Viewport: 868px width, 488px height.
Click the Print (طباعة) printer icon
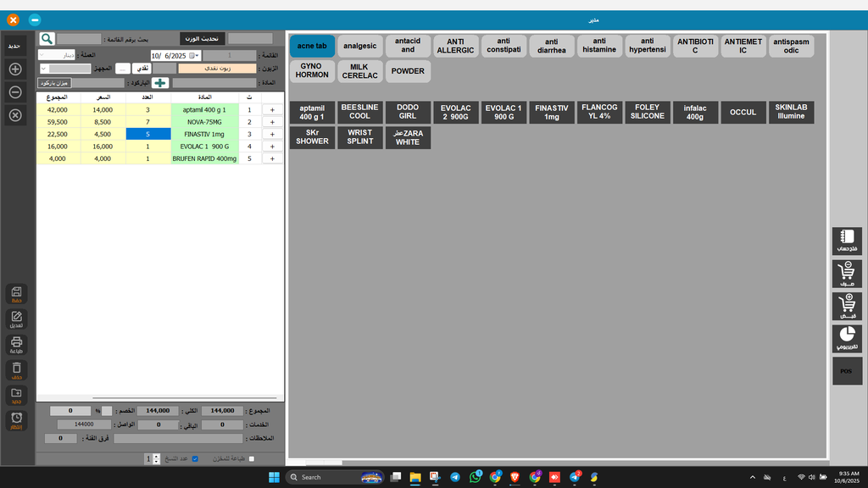coord(16,345)
